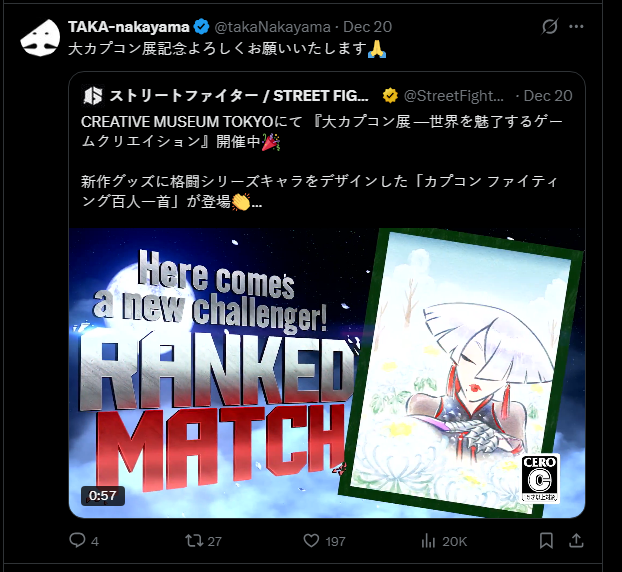Repost the tweet using the retweet icon
Viewport: 622px width, 572px height.
point(194,540)
